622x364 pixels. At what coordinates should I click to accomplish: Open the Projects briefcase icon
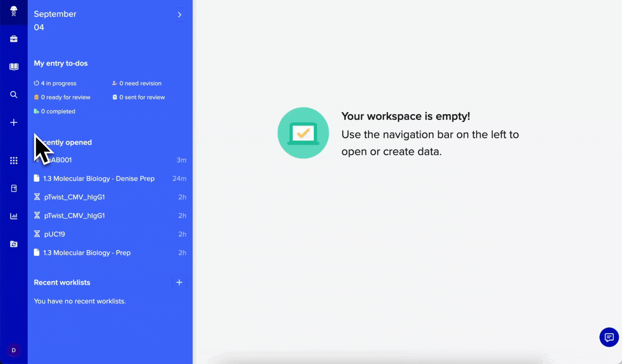click(13, 39)
